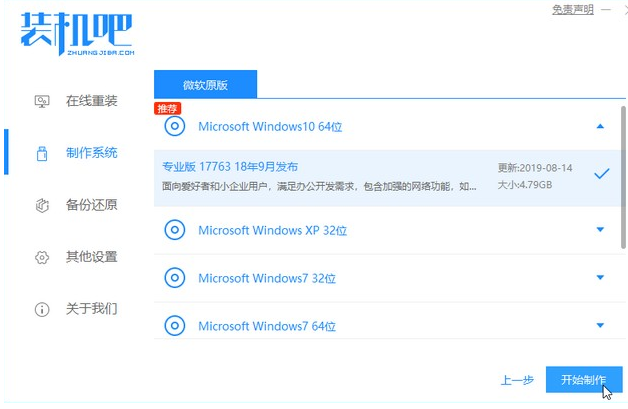This screenshot has width=628, height=409.
Task: Expand the Microsoft Windows7 32位 arrow
Action: tap(600, 277)
